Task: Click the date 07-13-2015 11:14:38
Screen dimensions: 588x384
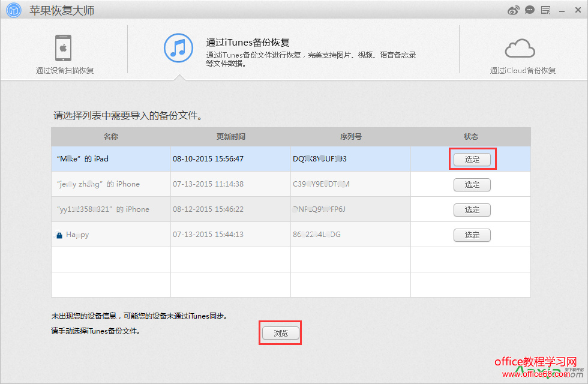Action: click(208, 184)
